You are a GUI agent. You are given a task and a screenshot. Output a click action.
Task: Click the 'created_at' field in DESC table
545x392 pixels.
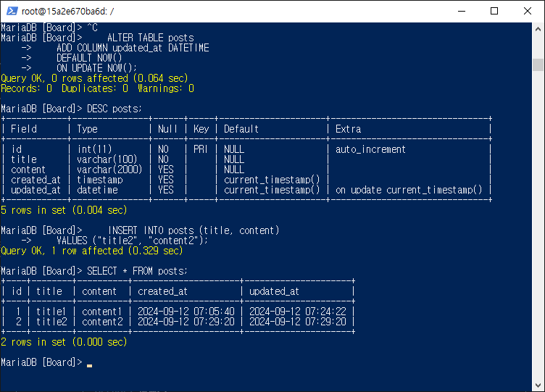click(36, 180)
